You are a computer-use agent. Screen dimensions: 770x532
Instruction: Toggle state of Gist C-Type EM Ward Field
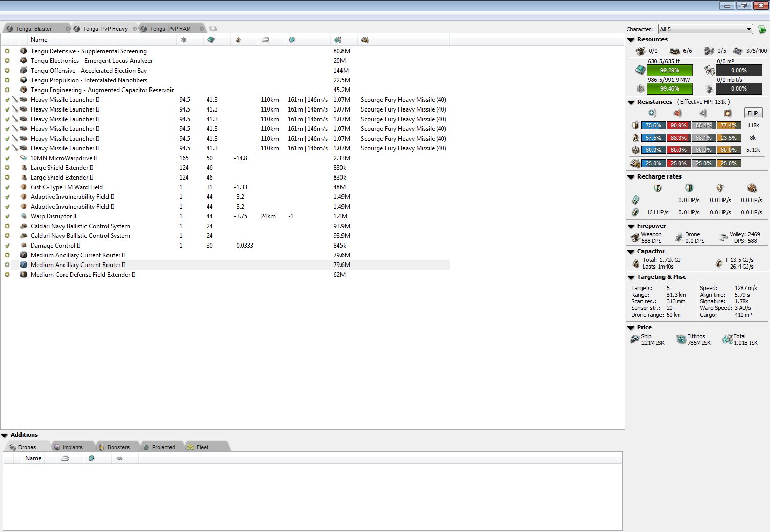(x=7, y=187)
